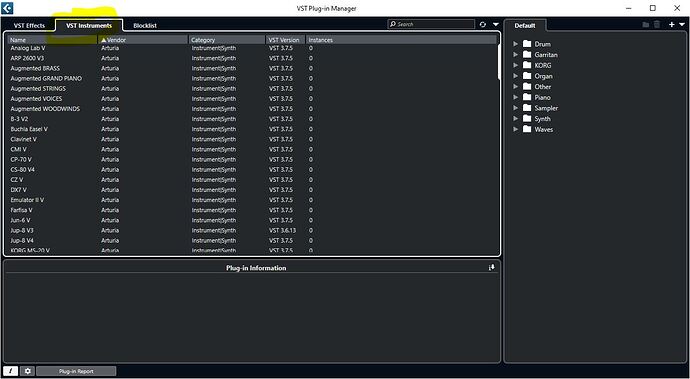Select B-3 V2 plug-in
The width and height of the screenshot is (690, 379).
pyautogui.click(x=252, y=119)
